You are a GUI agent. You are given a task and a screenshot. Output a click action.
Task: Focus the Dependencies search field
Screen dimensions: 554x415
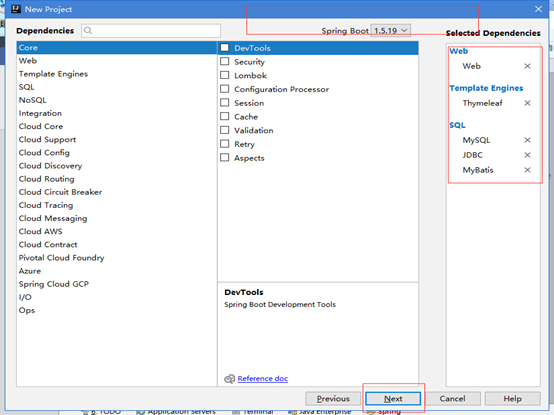(x=151, y=31)
